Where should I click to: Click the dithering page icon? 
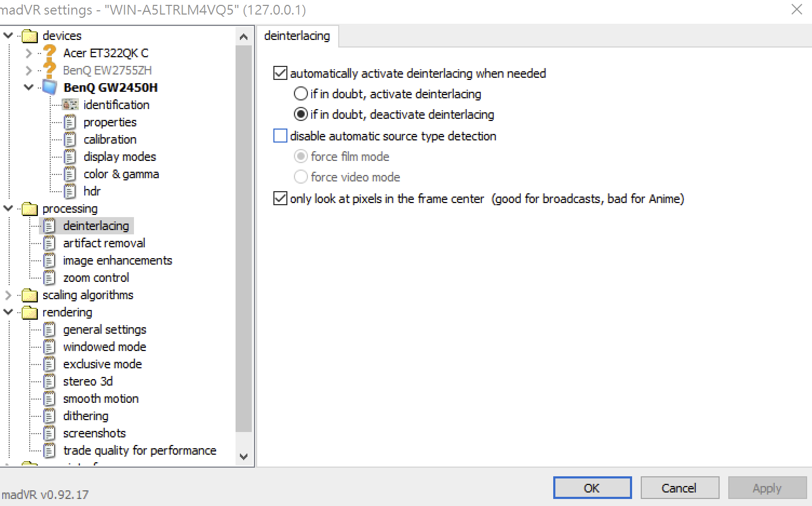tap(49, 416)
